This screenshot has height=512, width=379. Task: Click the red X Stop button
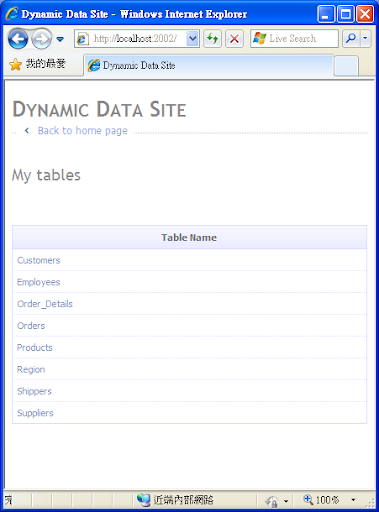(234, 39)
